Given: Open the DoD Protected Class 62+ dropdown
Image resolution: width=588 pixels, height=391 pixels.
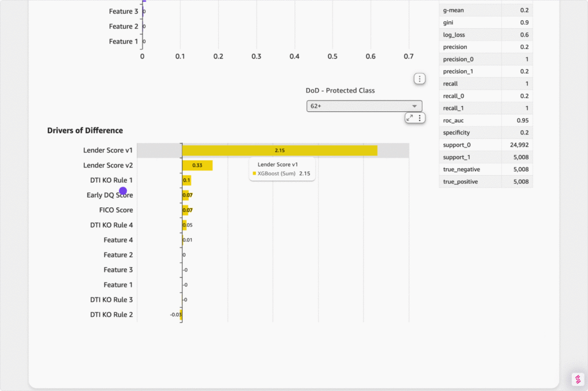Looking at the screenshot, I should (x=364, y=106).
